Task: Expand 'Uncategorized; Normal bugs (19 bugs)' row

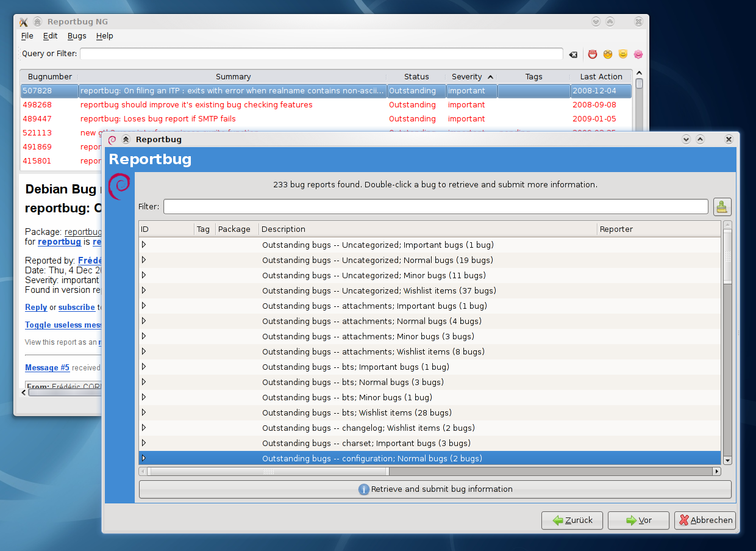Action: coord(144,260)
